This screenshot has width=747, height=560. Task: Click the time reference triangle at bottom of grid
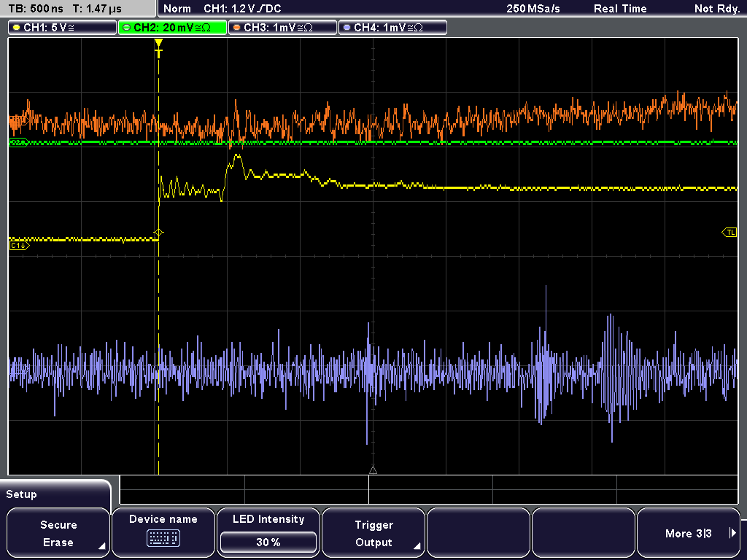click(373, 470)
